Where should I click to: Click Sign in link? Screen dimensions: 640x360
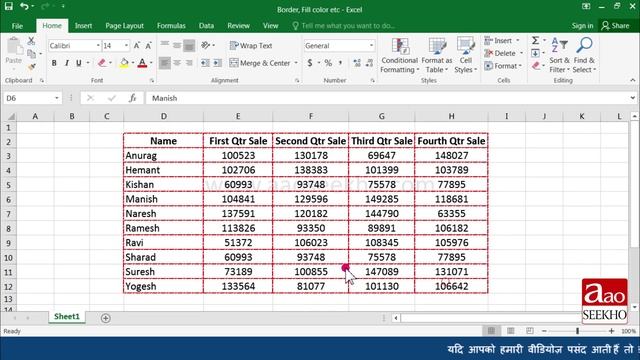click(x=582, y=26)
